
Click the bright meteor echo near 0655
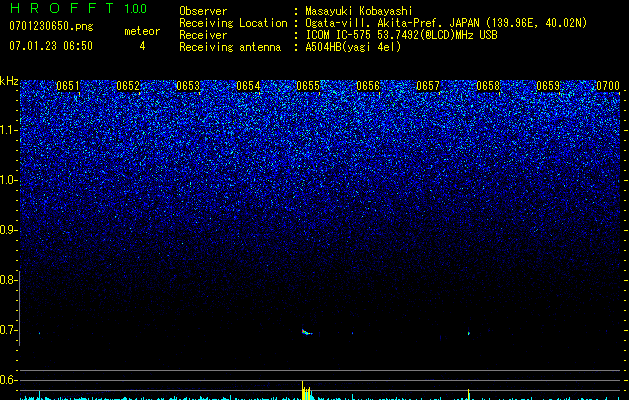(x=306, y=332)
